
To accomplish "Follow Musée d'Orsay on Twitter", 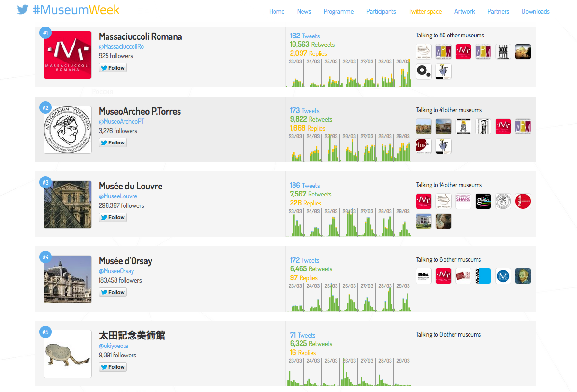I will tap(113, 292).
